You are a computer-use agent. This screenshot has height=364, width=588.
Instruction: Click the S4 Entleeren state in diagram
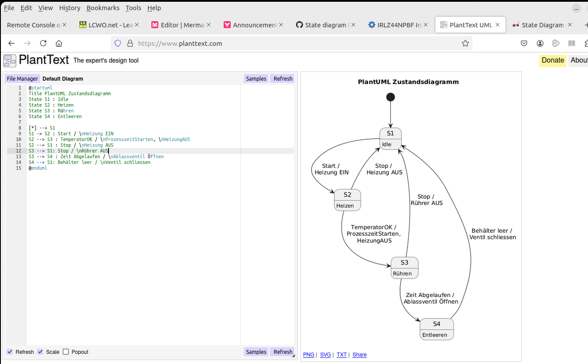(x=437, y=329)
